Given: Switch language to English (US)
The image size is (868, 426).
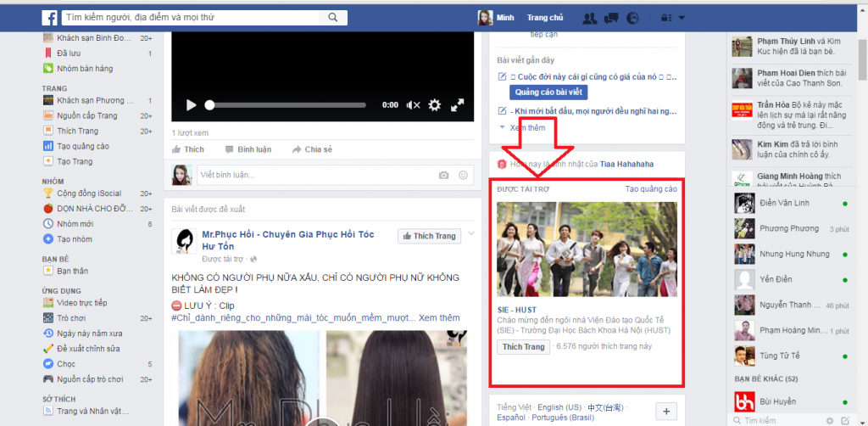Looking at the screenshot, I should 559,407.
